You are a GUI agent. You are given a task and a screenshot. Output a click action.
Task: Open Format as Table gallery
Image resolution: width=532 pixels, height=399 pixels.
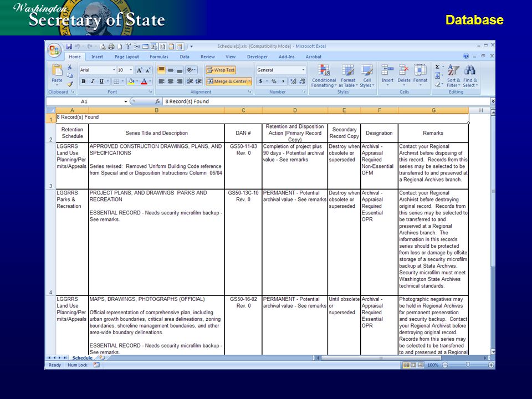(348, 76)
